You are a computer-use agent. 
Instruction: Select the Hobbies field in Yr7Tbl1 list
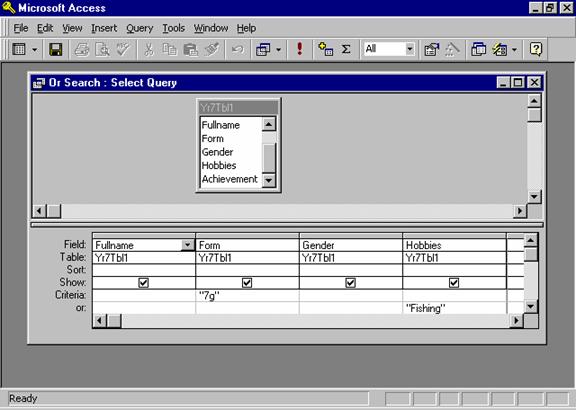pyautogui.click(x=219, y=165)
